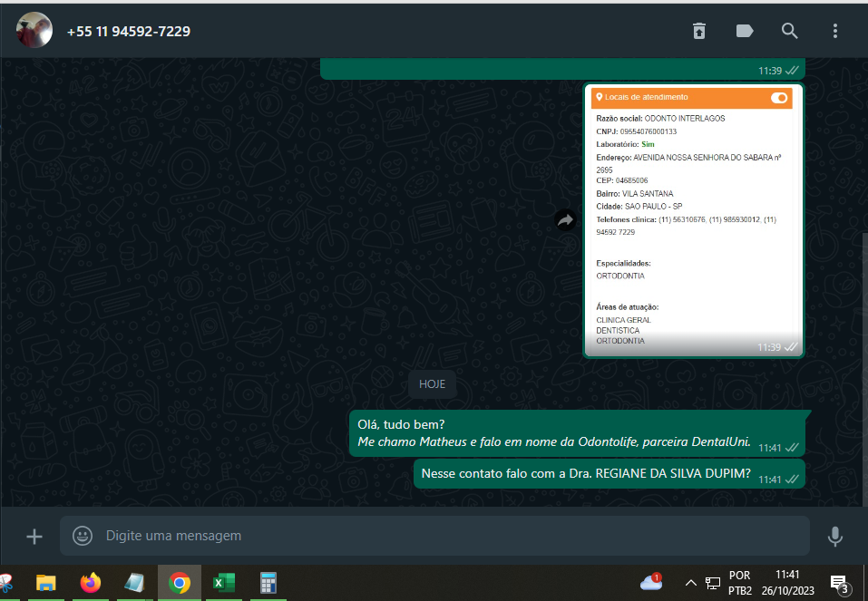Click the HOJE date separator
The image size is (868, 601).
tap(432, 384)
